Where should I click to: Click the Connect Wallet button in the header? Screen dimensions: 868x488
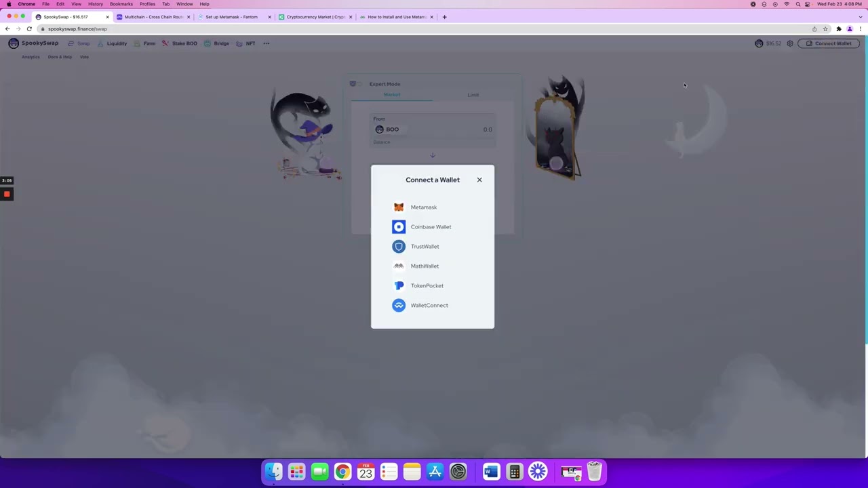[829, 43]
